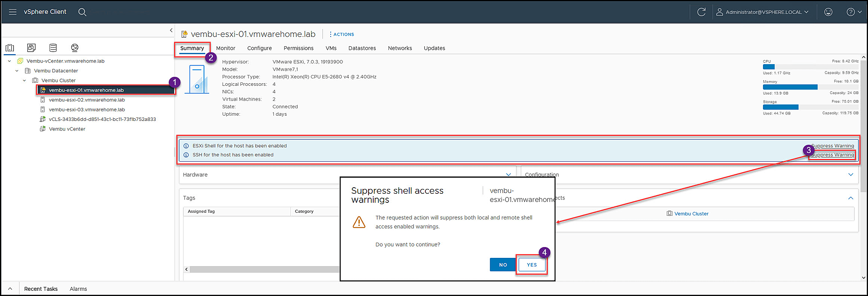Collapse the Related Objects panel

click(851, 198)
